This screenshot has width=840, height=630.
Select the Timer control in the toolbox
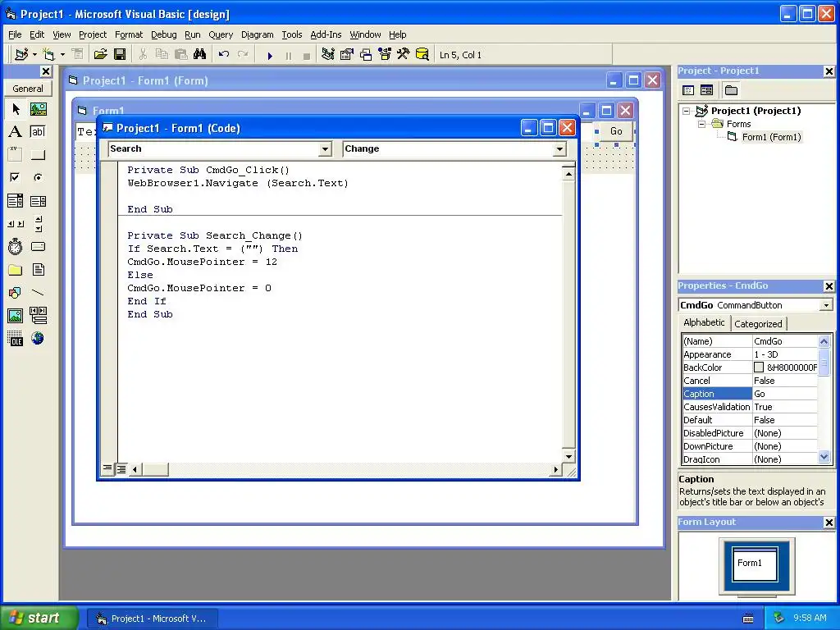pos(16,246)
